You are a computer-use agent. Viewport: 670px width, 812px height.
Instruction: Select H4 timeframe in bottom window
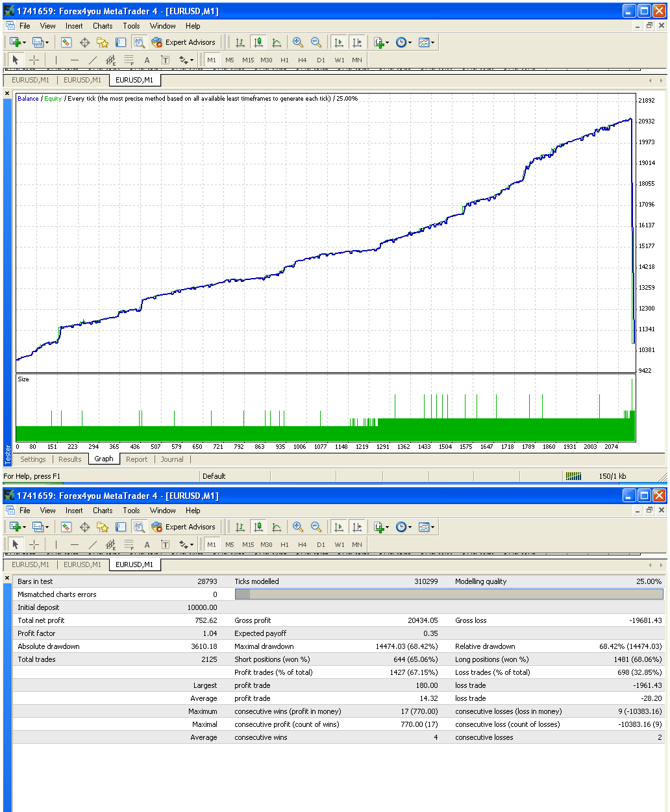point(303,544)
